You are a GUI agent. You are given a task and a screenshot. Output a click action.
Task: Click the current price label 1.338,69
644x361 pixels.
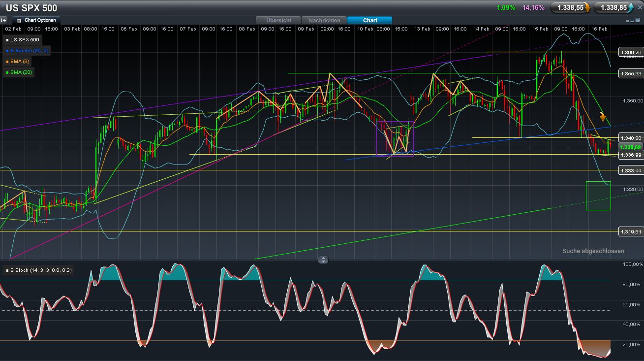click(x=630, y=147)
